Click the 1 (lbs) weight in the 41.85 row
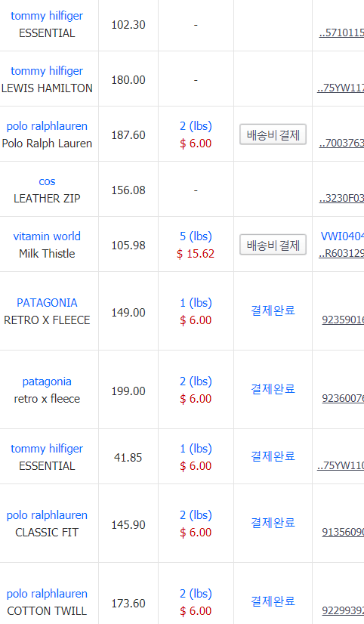 click(x=196, y=449)
